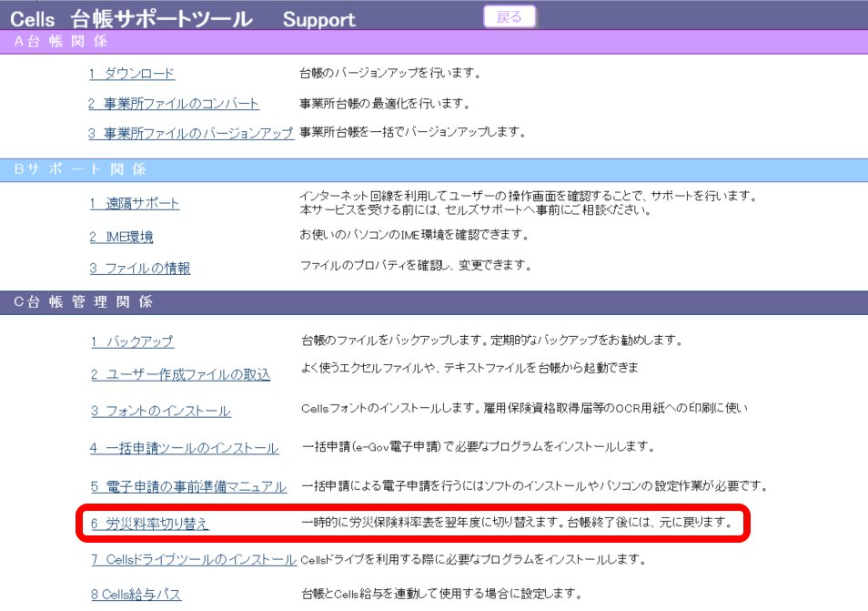Screen dimensions: 868x611
Task: Click the C台帳管理関係 section header
Action: click(x=434, y=302)
